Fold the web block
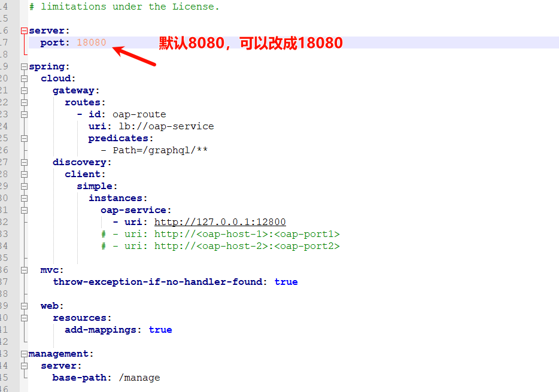Image resolution: width=559 pixels, height=392 pixels. coord(24,306)
